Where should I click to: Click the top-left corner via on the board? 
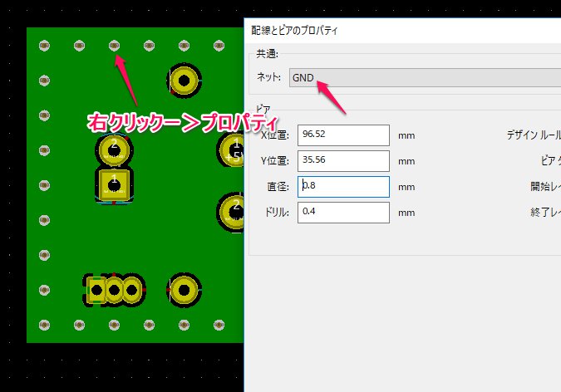click(x=44, y=45)
